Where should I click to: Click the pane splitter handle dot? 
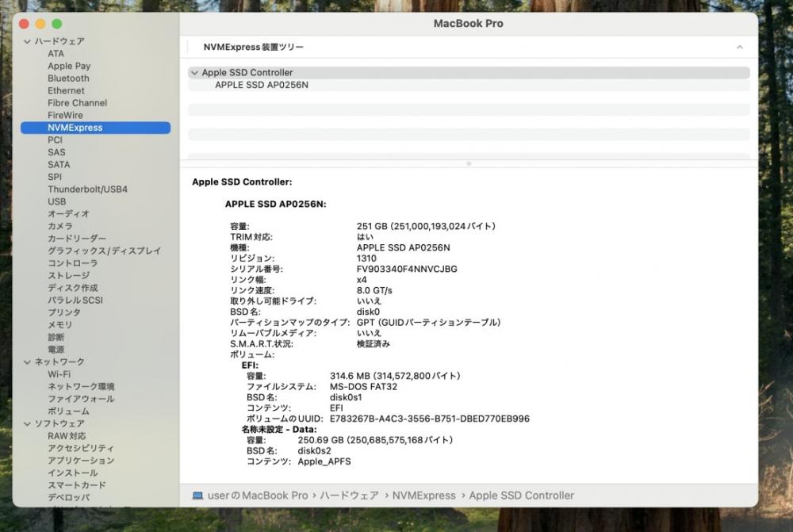coord(469,163)
